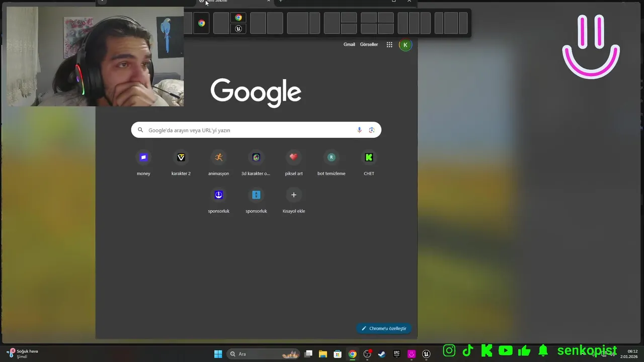Screen dimensions: 644x362
Task: Open the piksel art heart shortcut
Action: point(294,164)
